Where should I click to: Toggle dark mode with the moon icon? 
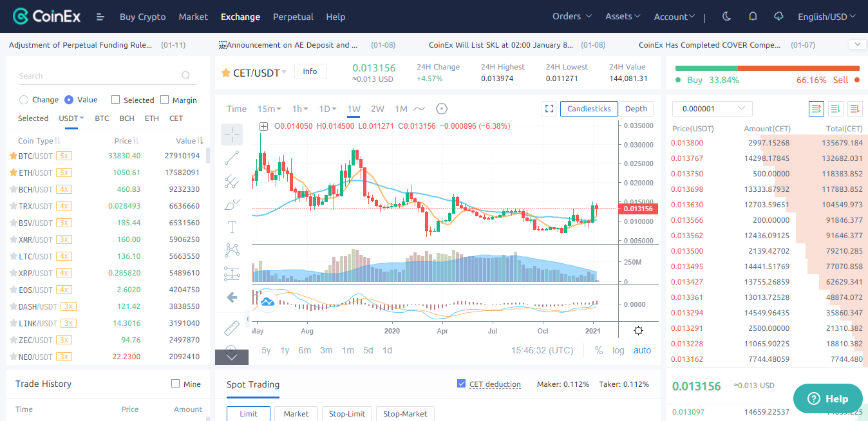(x=727, y=17)
